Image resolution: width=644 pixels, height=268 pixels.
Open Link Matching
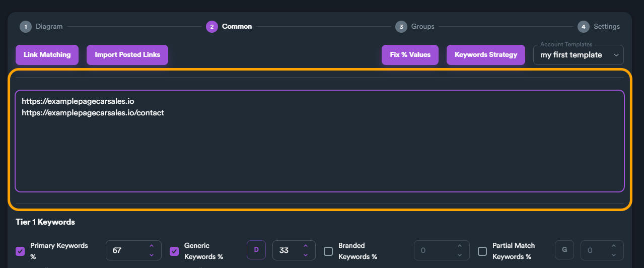pos(47,55)
